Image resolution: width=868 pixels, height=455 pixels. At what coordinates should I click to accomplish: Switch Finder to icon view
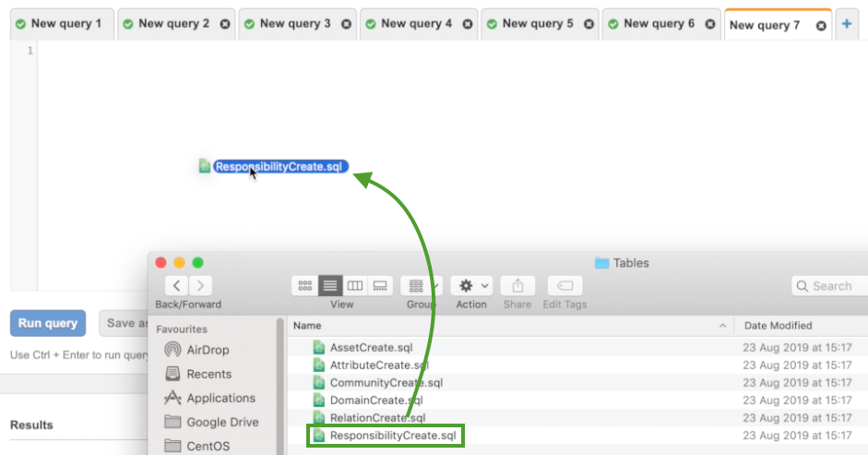tap(305, 286)
